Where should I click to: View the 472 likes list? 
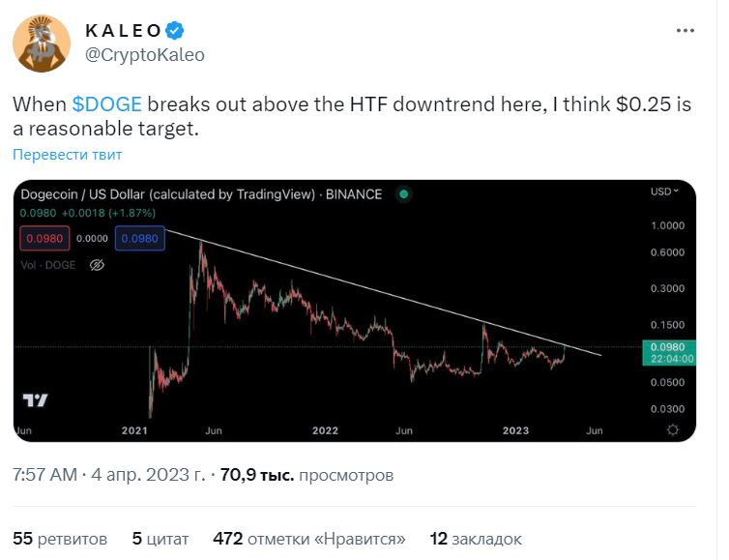pos(309,538)
